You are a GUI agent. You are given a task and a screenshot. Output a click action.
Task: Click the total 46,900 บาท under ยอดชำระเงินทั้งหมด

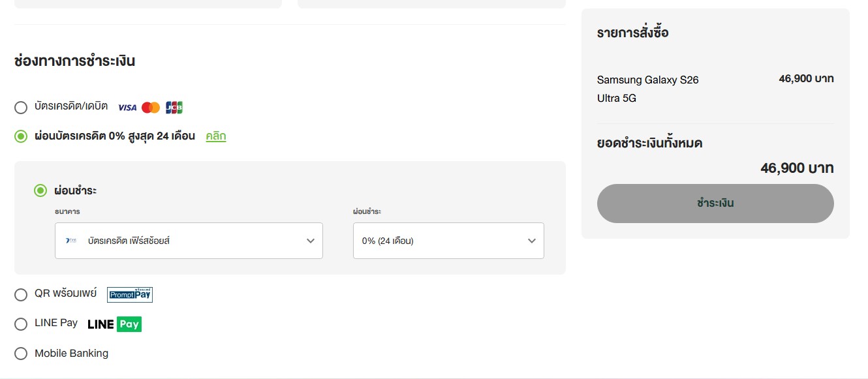(x=797, y=168)
